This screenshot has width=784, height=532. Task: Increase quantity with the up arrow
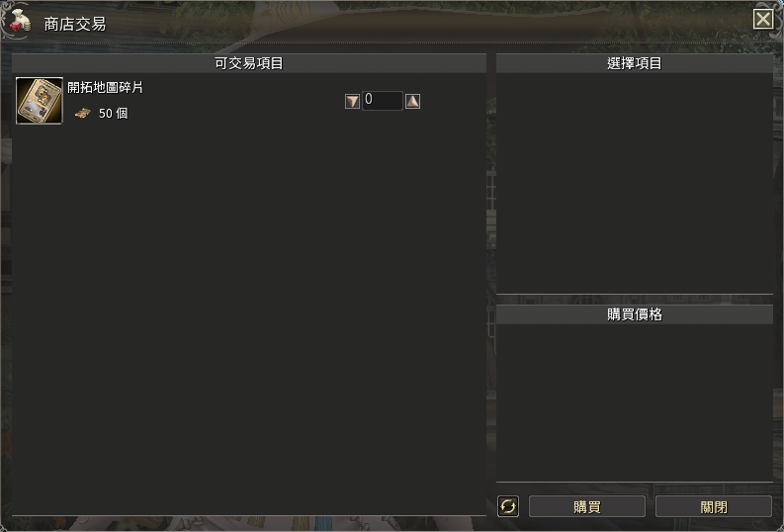click(x=412, y=101)
